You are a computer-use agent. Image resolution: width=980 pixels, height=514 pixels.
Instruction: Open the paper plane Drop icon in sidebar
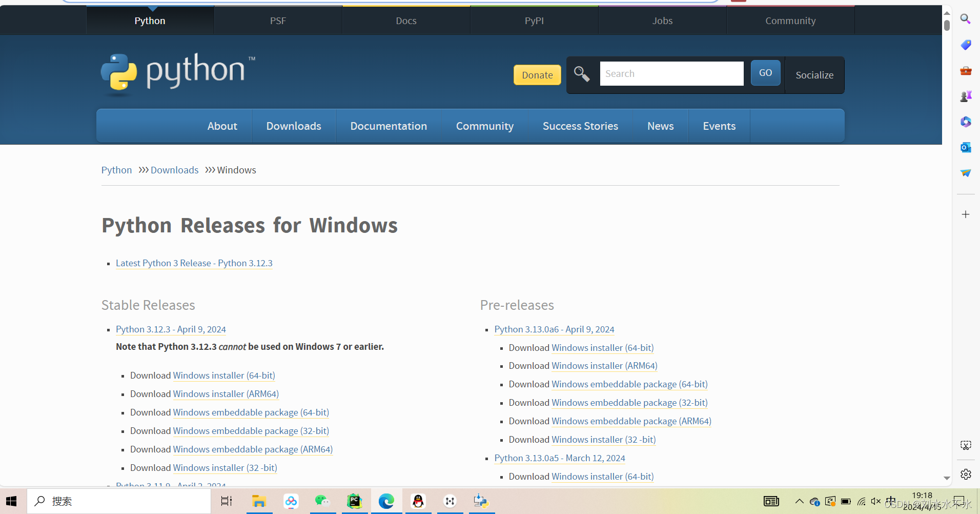tap(966, 173)
